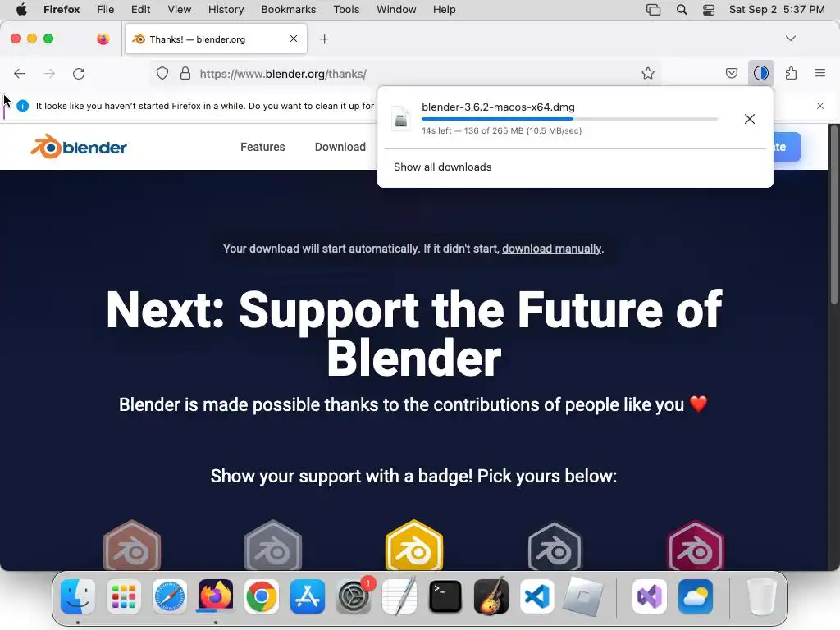Open the View menu

tap(179, 10)
